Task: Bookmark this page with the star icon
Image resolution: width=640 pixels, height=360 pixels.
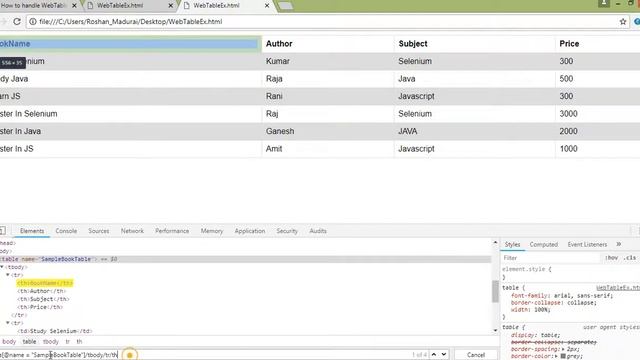Action: [623, 22]
